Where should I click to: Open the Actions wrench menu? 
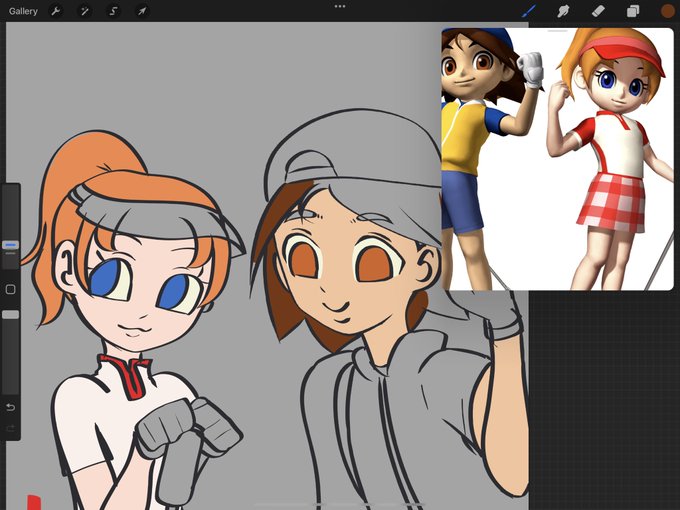coord(56,11)
